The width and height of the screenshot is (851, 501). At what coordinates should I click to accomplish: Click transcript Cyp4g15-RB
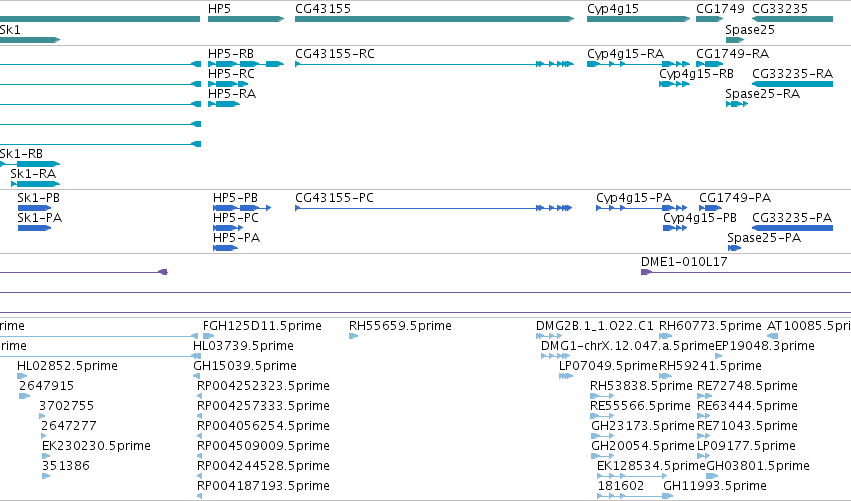click(675, 84)
